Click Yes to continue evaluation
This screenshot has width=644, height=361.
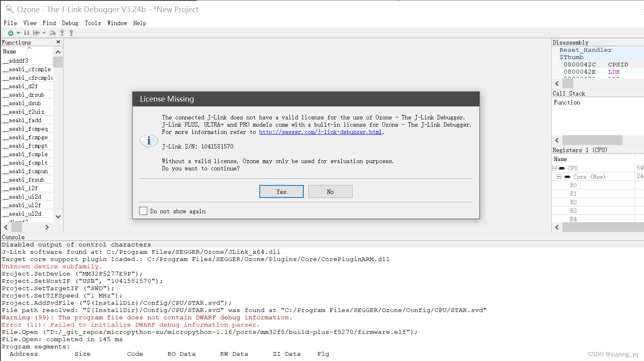pyautogui.click(x=282, y=191)
